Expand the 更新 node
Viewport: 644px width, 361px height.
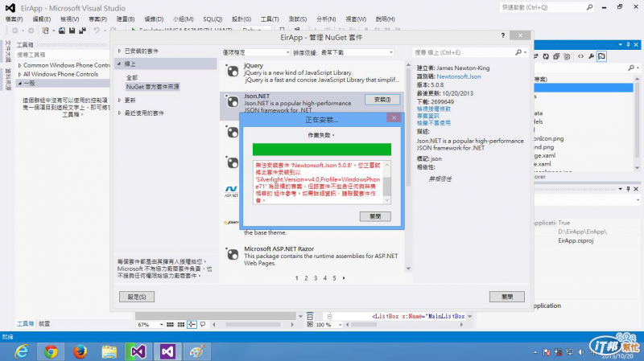(x=119, y=100)
